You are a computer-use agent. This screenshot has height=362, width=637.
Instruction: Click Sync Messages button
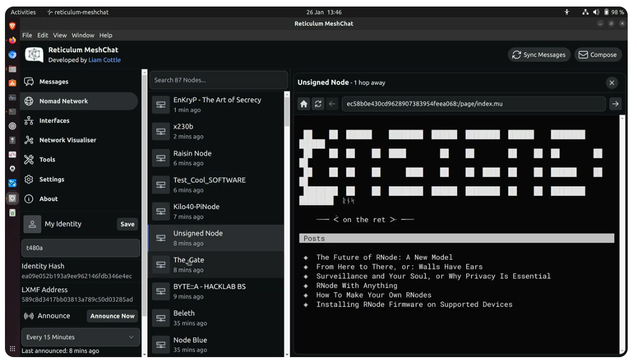click(x=539, y=55)
